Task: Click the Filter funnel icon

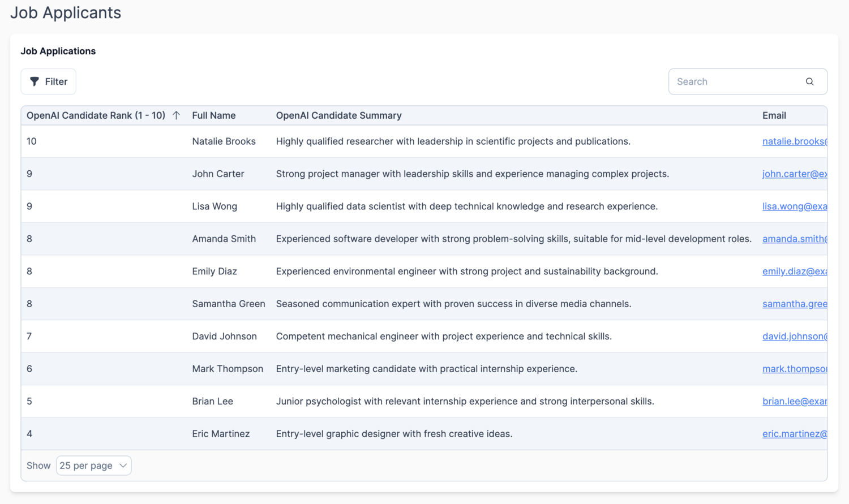Action: [x=33, y=81]
